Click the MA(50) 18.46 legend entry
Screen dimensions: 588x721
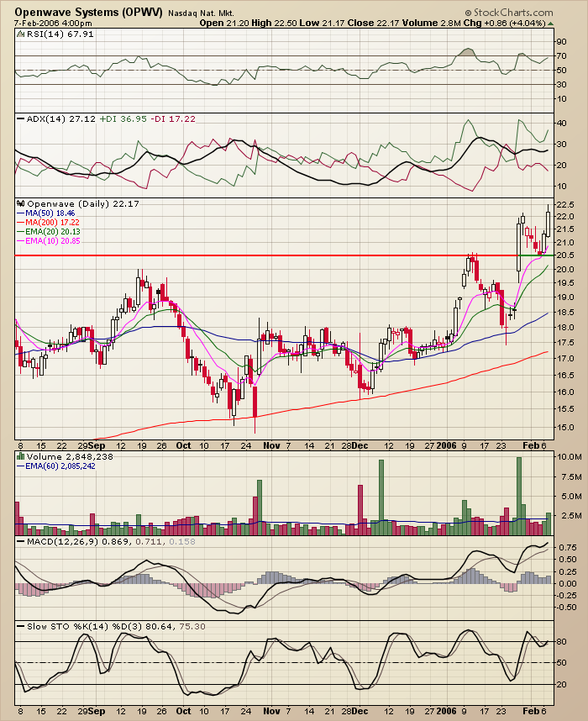tap(45, 213)
